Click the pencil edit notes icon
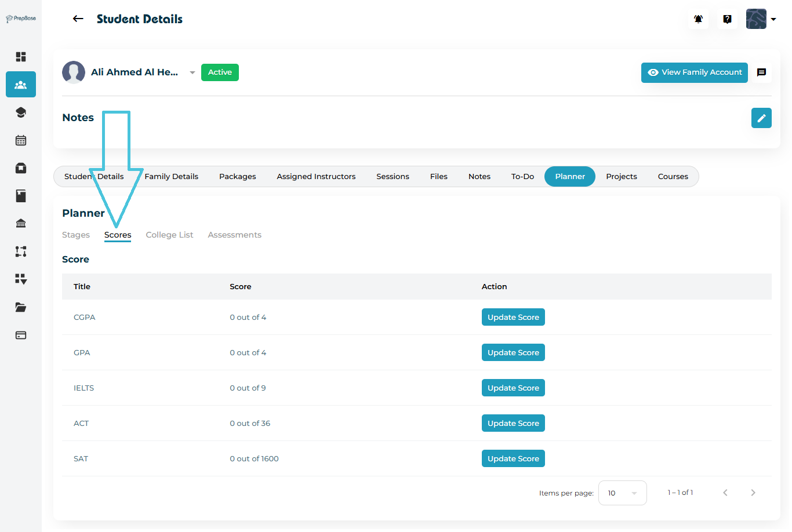The height and width of the screenshot is (532, 792). click(x=761, y=118)
